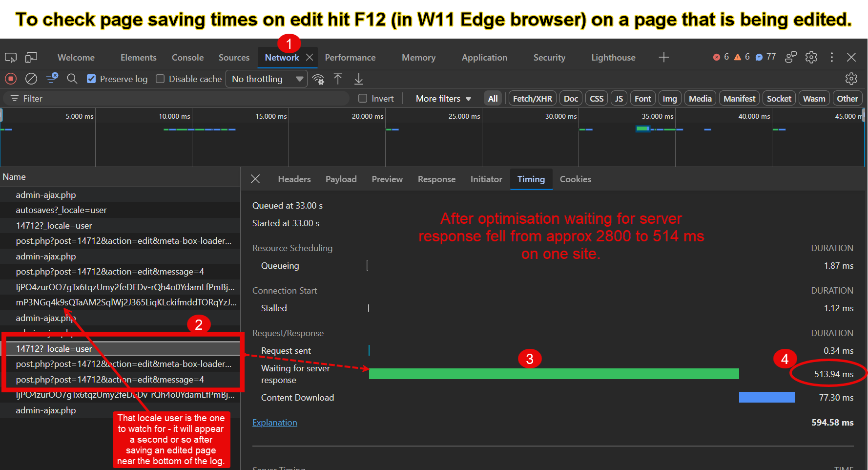Open DevTools settings gear
The image size is (868, 470).
[811, 57]
